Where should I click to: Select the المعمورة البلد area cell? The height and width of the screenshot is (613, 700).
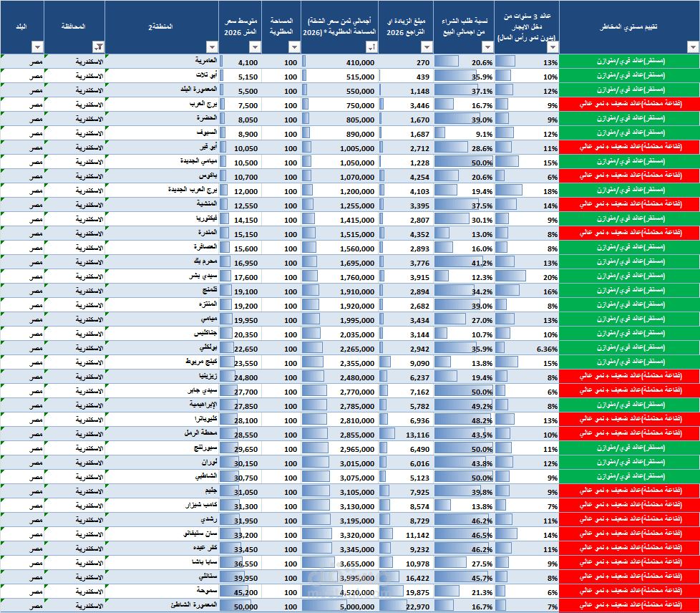(x=162, y=90)
